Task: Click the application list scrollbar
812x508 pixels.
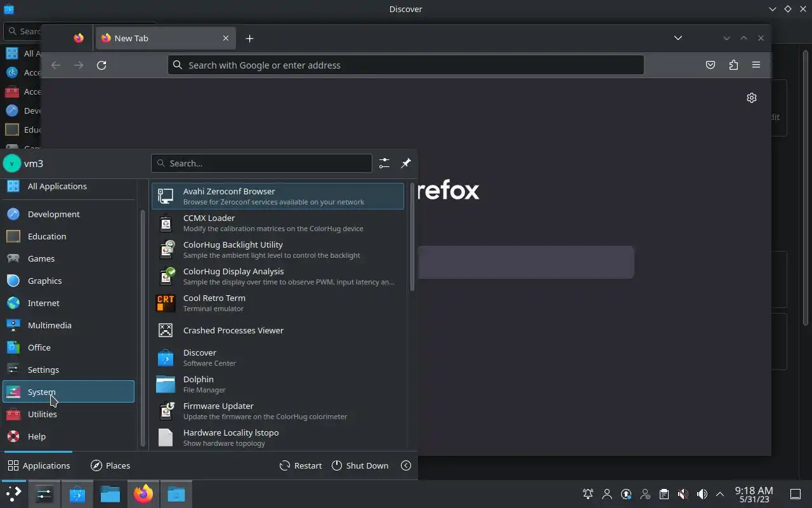Action: pyautogui.click(x=412, y=237)
